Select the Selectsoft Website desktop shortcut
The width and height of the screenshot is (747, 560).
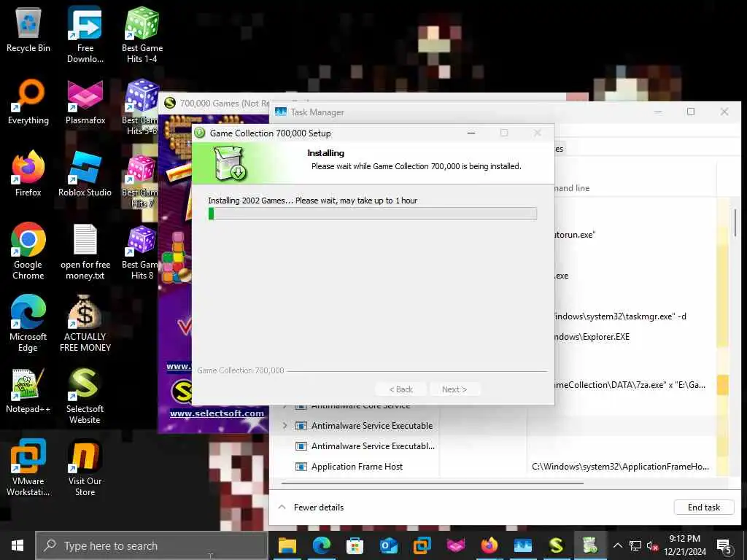coord(85,395)
